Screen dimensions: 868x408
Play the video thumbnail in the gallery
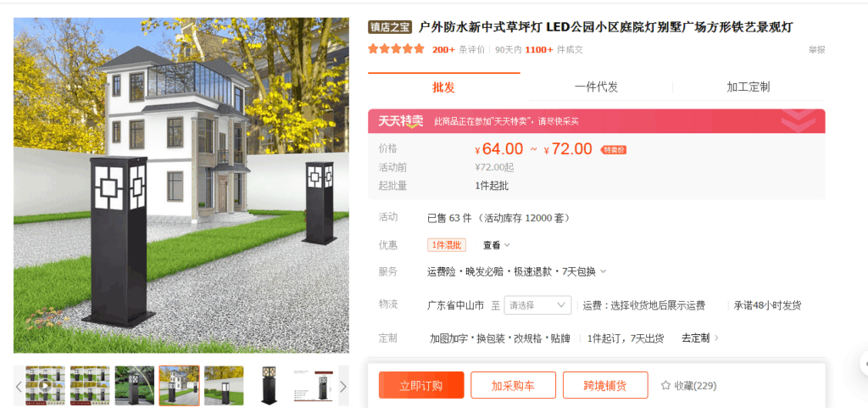(x=46, y=385)
